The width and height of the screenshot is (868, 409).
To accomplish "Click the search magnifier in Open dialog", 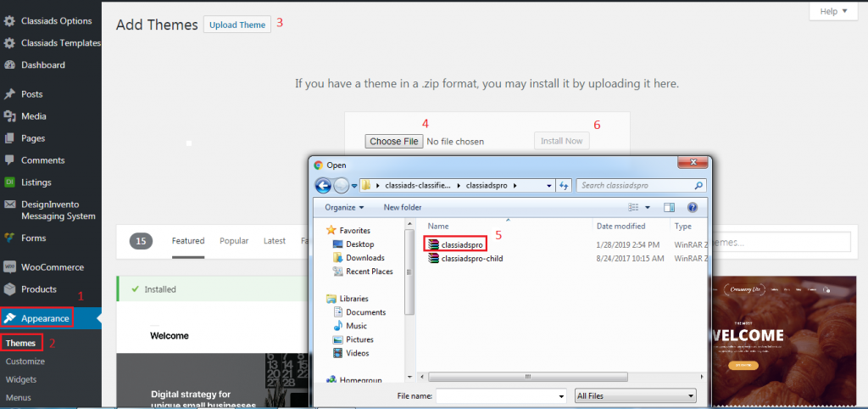I will tap(699, 186).
